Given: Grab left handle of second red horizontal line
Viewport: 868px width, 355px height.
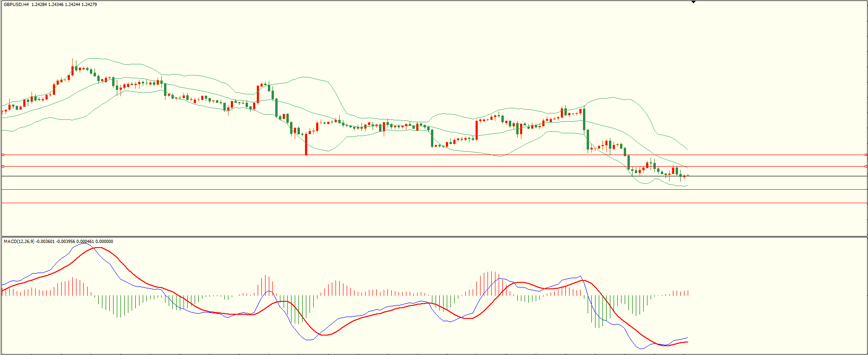Looking at the screenshot, I should tap(3, 166).
